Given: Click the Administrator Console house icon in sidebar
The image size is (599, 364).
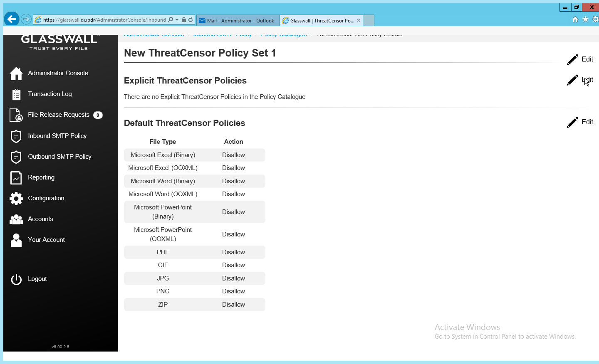Looking at the screenshot, I should point(16,74).
